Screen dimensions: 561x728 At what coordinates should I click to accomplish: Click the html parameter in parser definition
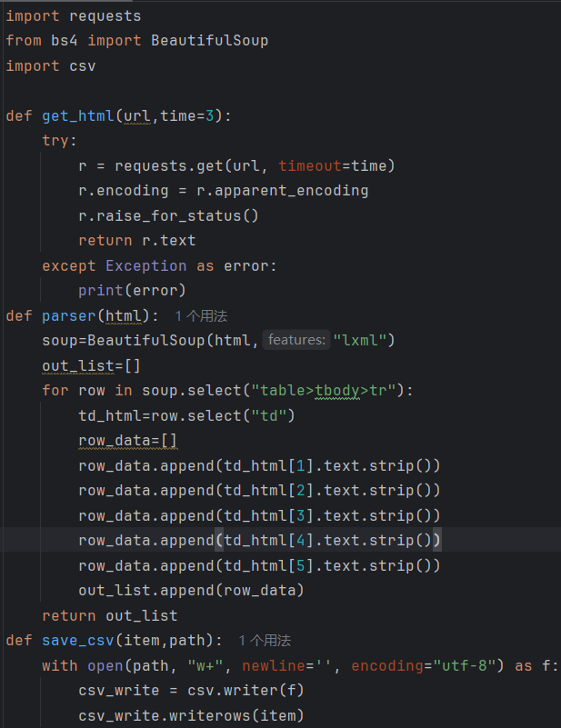coord(123,316)
